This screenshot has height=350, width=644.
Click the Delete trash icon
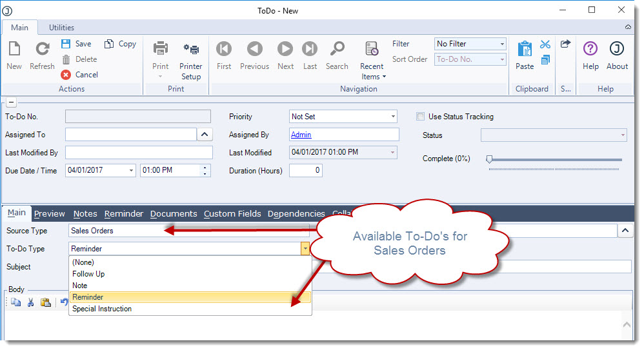click(x=66, y=59)
